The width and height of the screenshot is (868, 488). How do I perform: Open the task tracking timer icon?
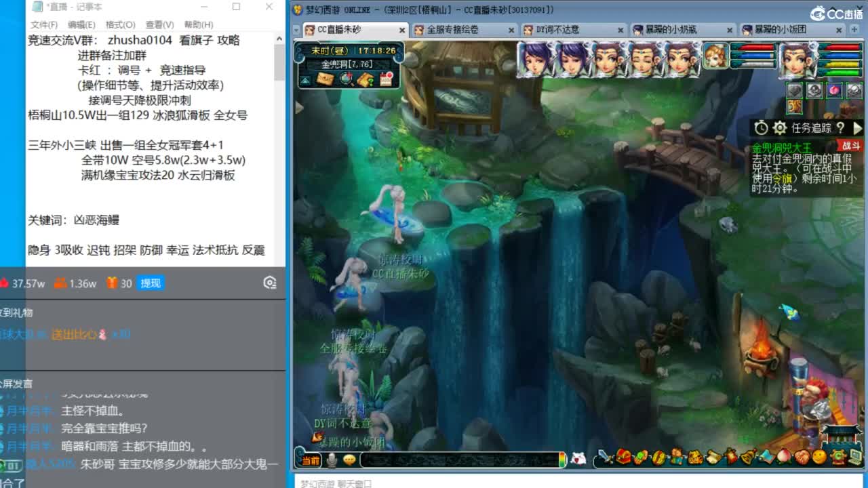pos(761,127)
